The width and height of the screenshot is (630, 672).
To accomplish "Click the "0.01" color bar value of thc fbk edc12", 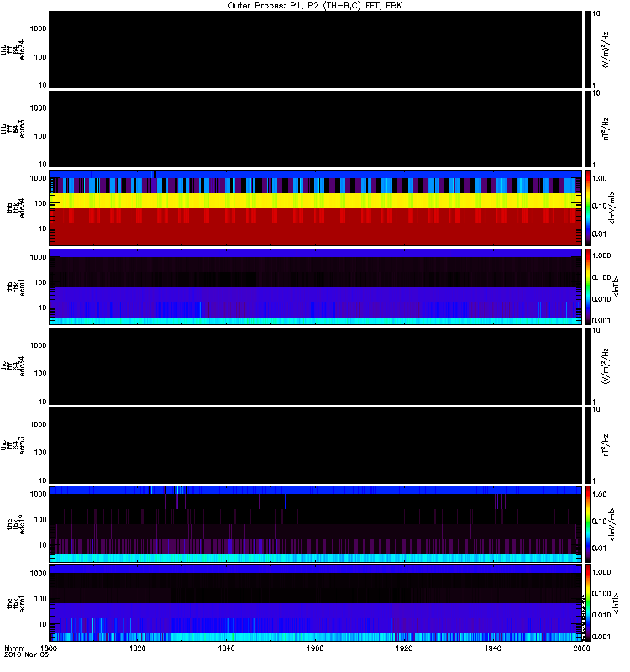I will point(600,549).
